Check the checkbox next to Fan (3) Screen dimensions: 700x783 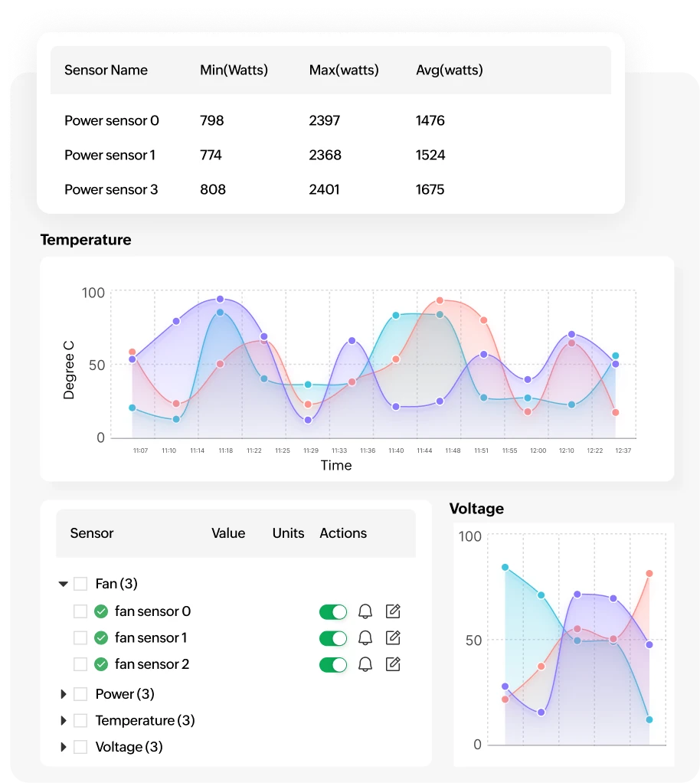(81, 584)
